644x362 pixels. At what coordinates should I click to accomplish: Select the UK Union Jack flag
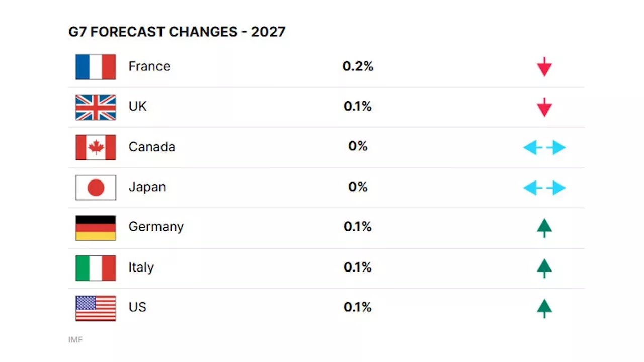click(x=96, y=107)
